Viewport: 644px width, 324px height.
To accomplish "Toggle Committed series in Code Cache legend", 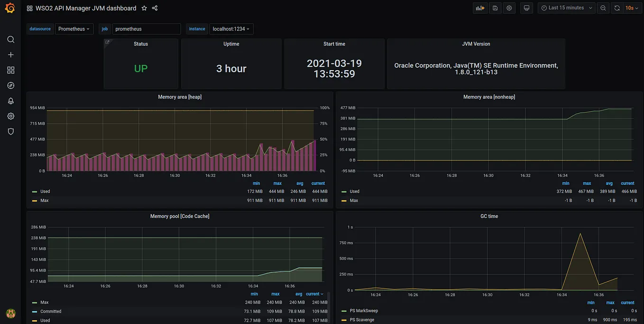I will (x=51, y=311).
